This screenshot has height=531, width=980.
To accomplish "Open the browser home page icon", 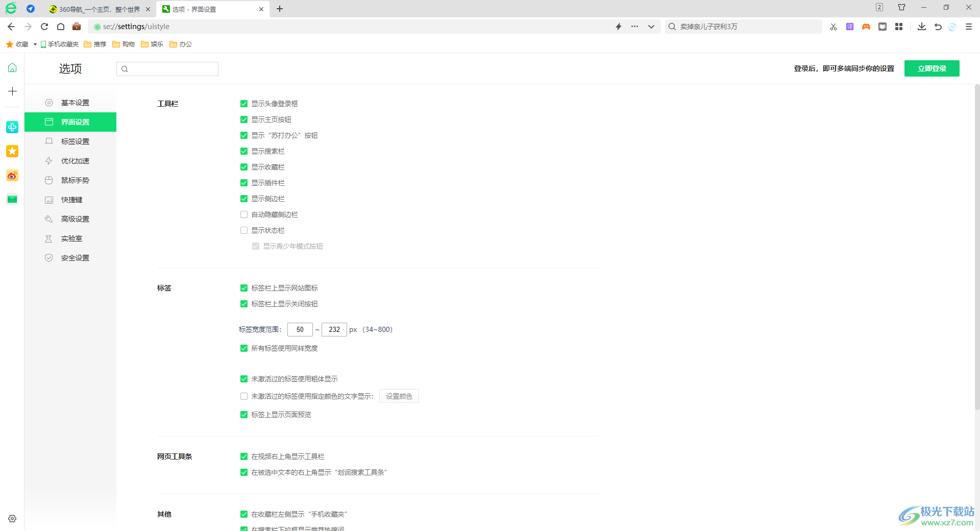I will [x=61, y=27].
